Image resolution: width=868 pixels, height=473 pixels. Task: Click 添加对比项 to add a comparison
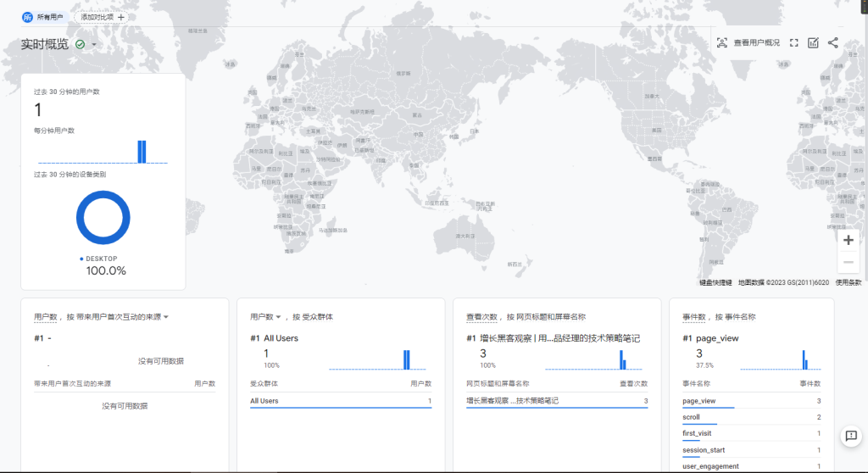[x=102, y=17]
